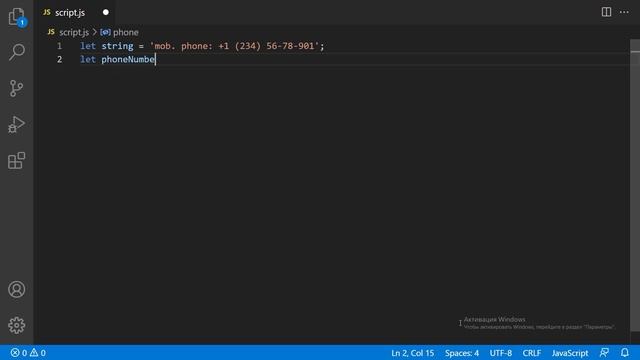Open Run and Debug view

16,124
